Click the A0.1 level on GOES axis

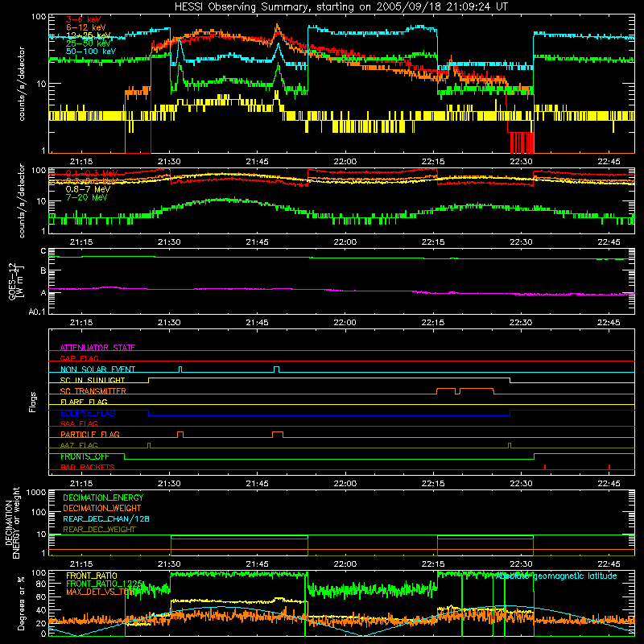click(x=37, y=312)
